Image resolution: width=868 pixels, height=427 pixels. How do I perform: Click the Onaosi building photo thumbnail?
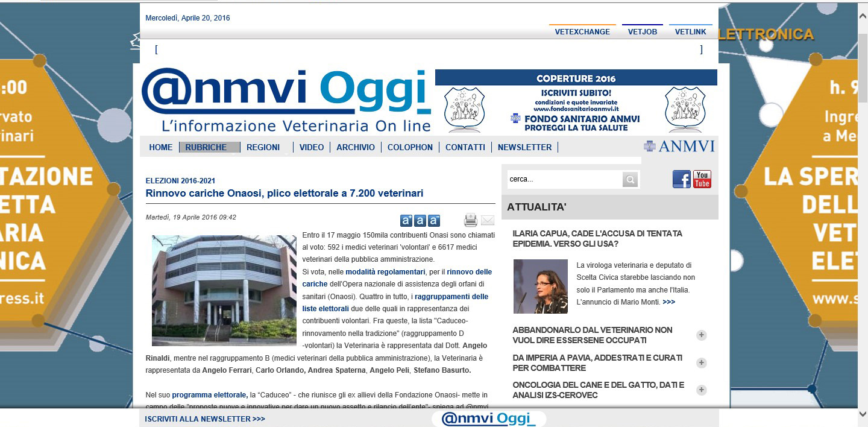(x=224, y=290)
